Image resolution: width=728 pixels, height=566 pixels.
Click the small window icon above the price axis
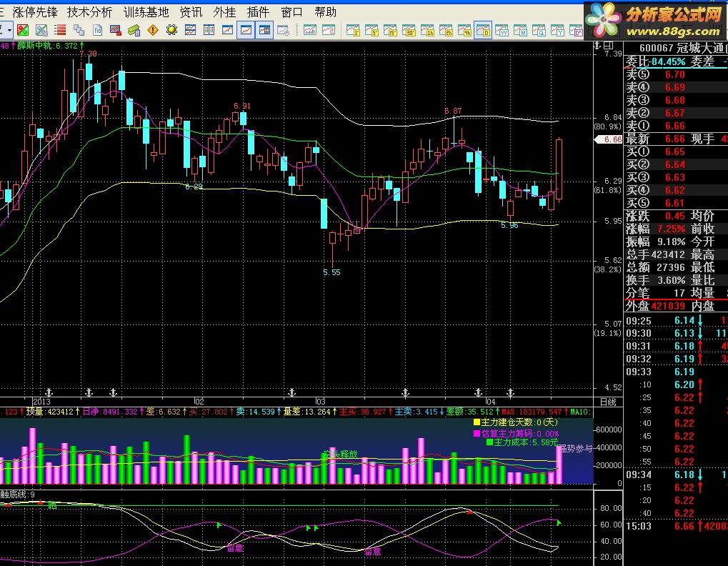point(608,46)
